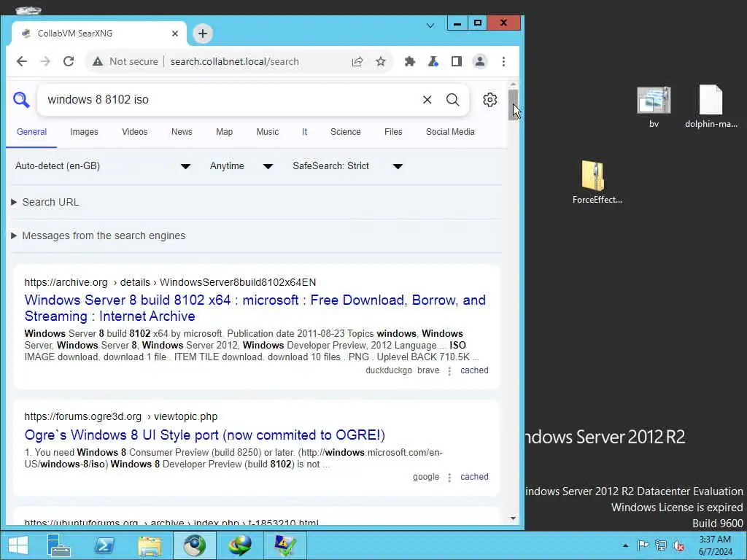Image resolution: width=747 pixels, height=560 pixels.
Task: Switch to the Social Media tab
Action: pyautogui.click(x=450, y=132)
